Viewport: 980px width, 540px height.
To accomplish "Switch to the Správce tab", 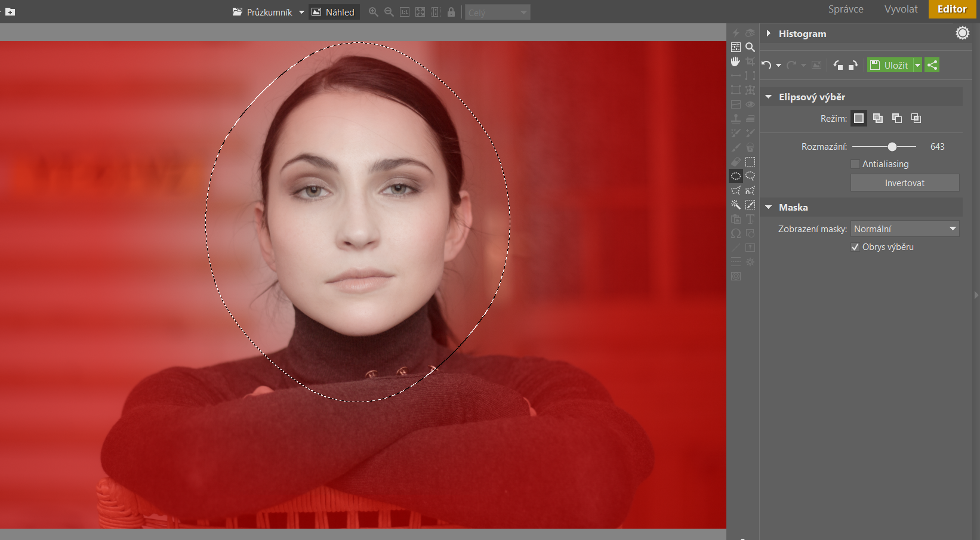I will pos(846,9).
